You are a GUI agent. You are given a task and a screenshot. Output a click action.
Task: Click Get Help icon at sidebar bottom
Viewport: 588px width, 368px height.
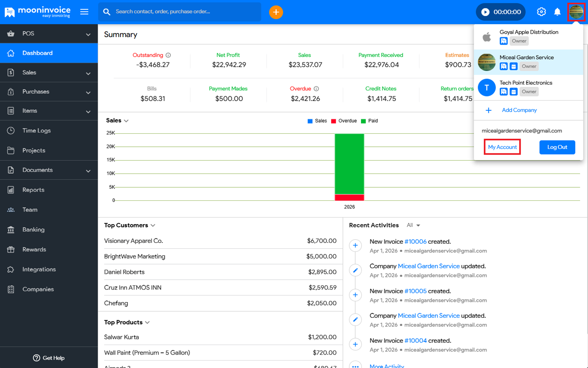pos(36,358)
